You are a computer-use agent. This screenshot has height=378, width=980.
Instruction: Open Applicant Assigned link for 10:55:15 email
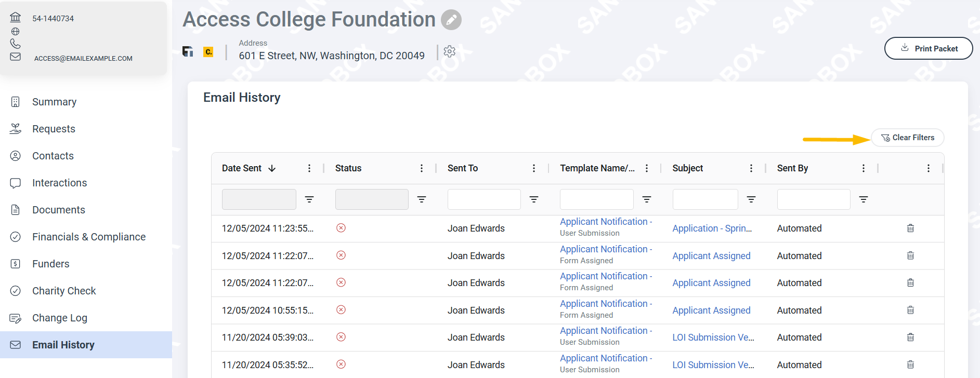(711, 310)
